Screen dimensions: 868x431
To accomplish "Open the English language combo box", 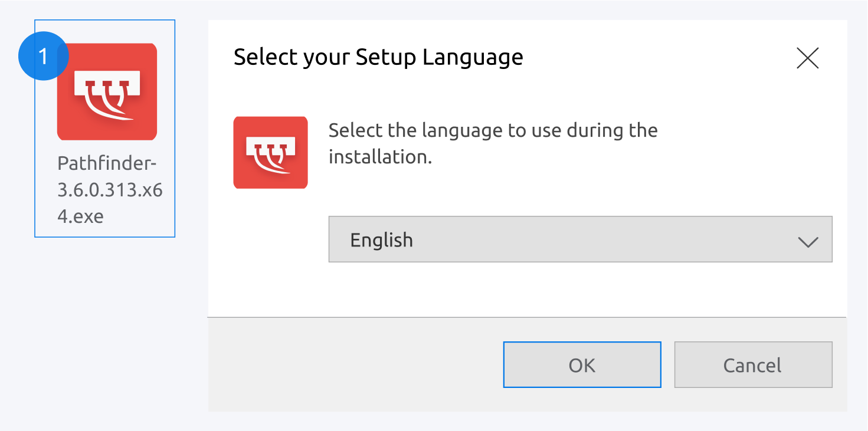I will pyautogui.click(x=579, y=239).
